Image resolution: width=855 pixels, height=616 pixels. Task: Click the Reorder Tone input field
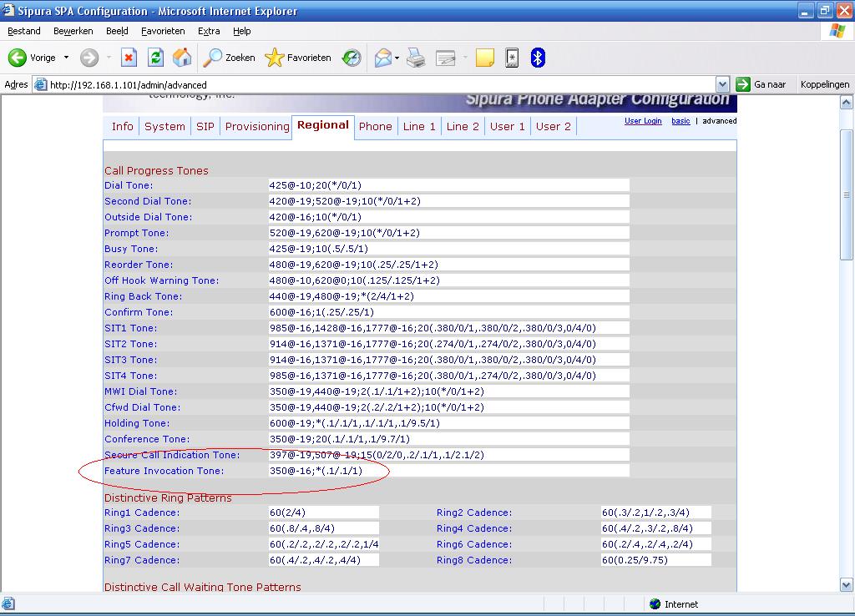coord(448,265)
